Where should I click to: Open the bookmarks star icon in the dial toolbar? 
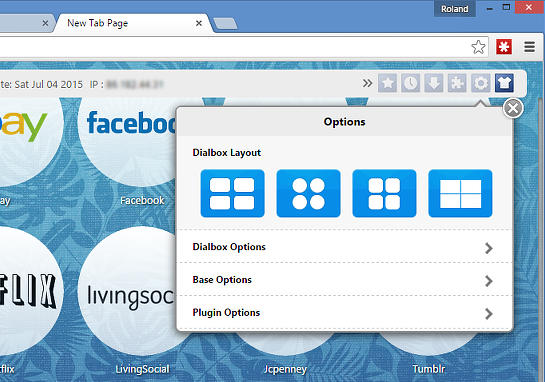[387, 83]
